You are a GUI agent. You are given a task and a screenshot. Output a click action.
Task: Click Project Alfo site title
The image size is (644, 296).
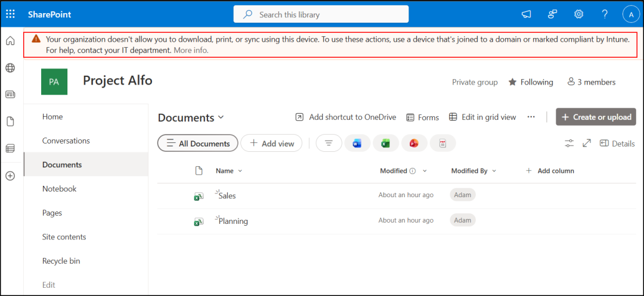tap(117, 80)
